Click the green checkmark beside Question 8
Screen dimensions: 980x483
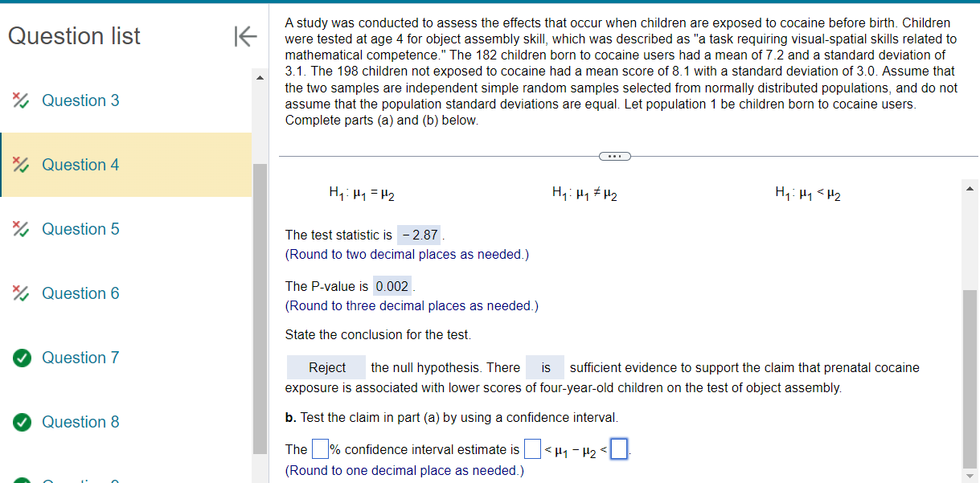coord(22,421)
